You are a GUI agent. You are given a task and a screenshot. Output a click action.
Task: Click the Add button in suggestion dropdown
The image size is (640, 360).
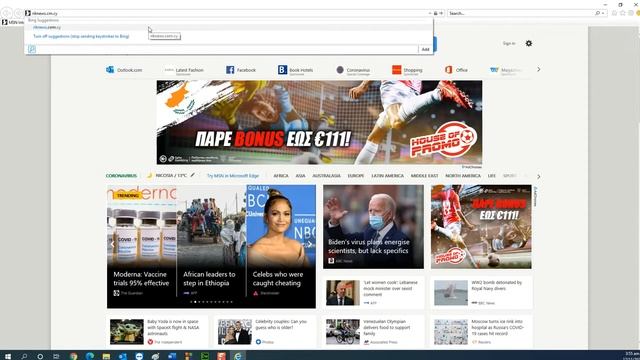pos(425,49)
